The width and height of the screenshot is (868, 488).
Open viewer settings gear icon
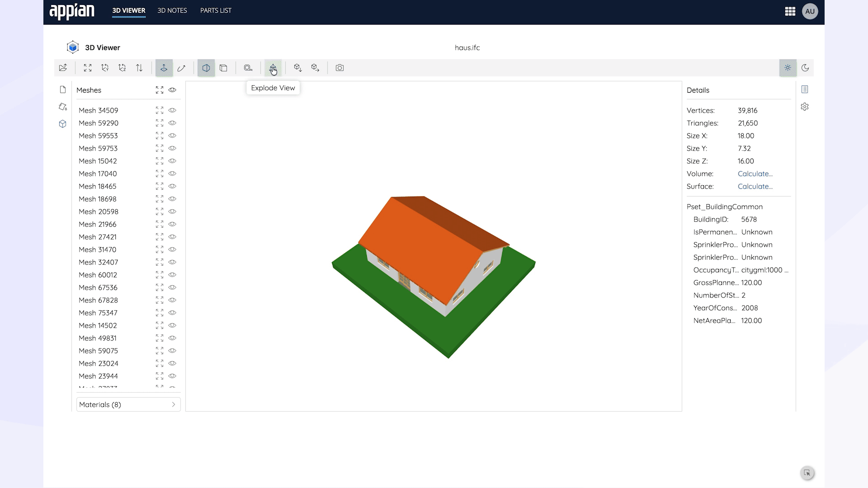click(805, 107)
